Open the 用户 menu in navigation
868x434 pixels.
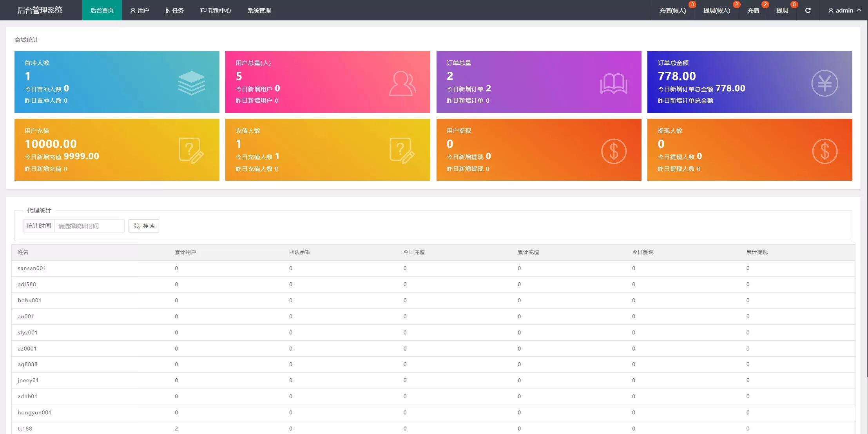[140, 11]
